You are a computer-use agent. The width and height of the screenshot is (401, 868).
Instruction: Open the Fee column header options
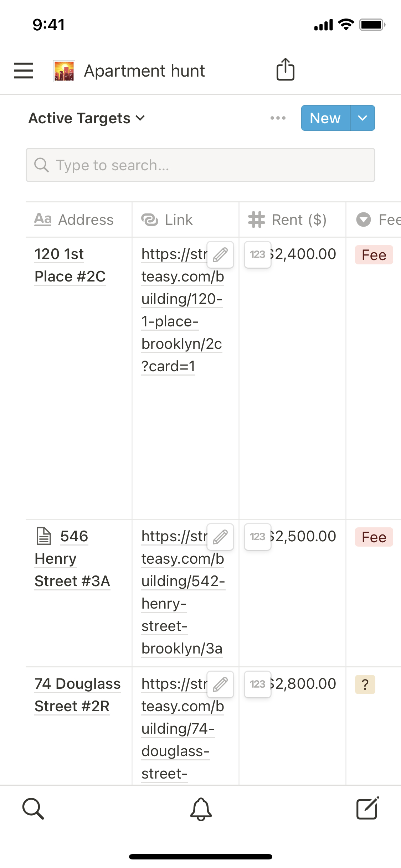tap(378, 219)
